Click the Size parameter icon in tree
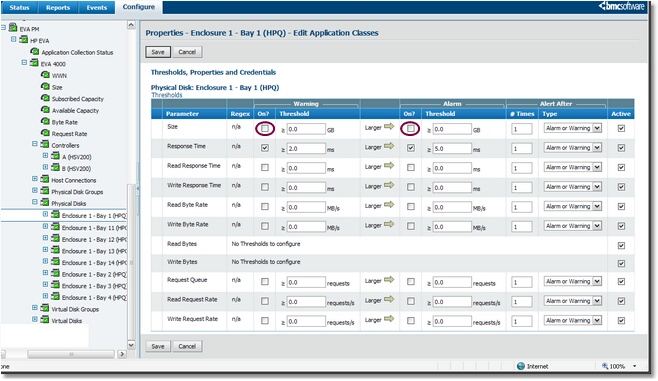The height and width of the screenshot is (381, 658). point(45,86)
